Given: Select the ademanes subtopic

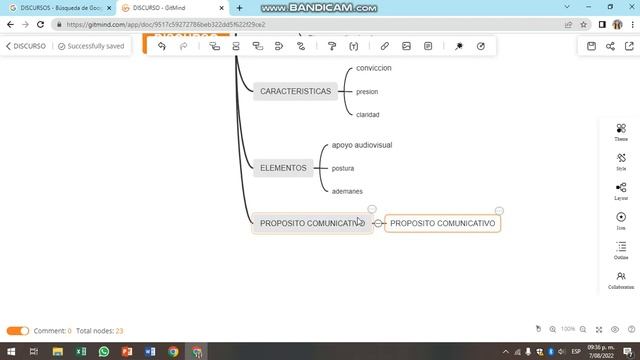Looking at the screenshot, I should pos(347,191).
